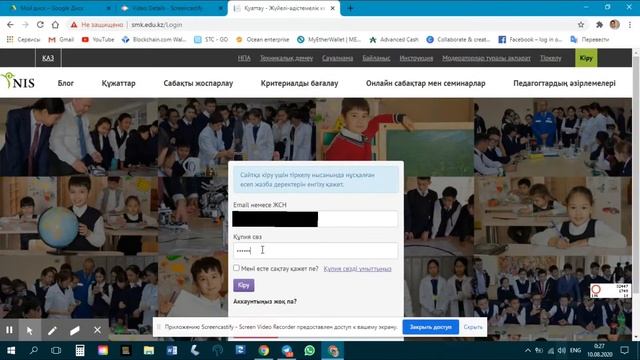The image size is (640, 360).
Task: Close the Screencastify drawing toolbar
Action: point(97,330)
